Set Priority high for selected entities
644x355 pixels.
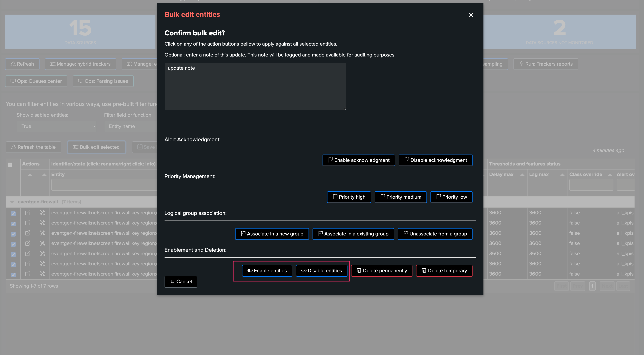[x=349, y=197]
